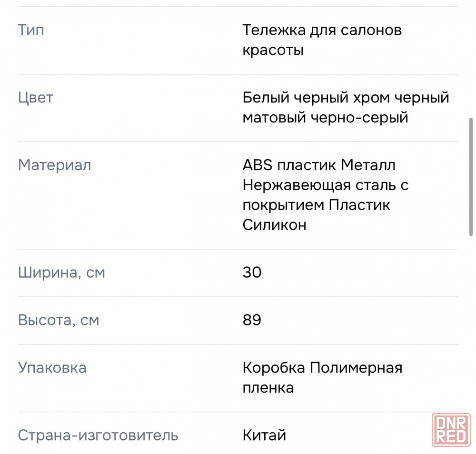Click the "покрытием Пластик" material line

(316, 205)
